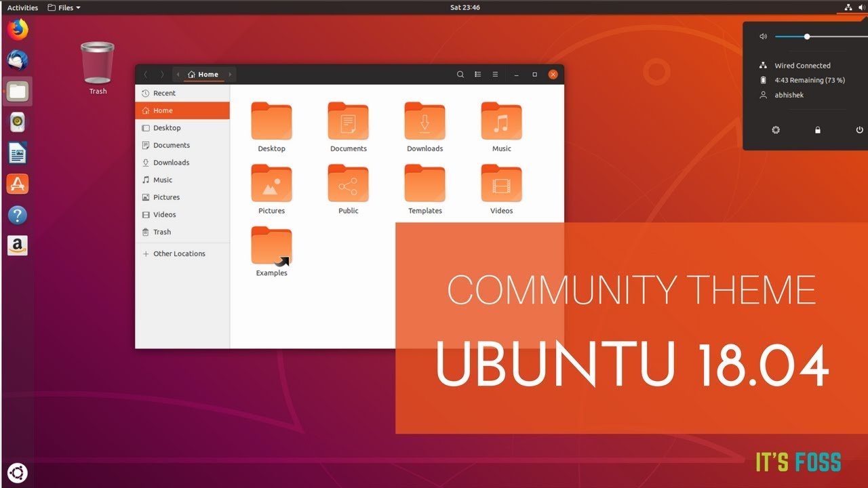
Task: Open Ubuntu Software from the dock
Action: (17, 183)
